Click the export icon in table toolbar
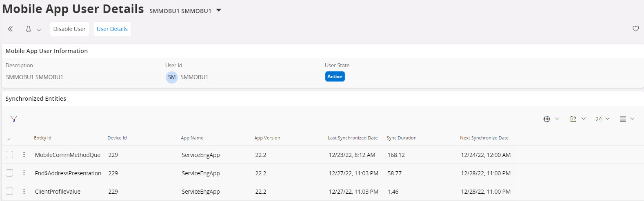The width and height of the screenshot is (644, 201). [x=573, y=119]
